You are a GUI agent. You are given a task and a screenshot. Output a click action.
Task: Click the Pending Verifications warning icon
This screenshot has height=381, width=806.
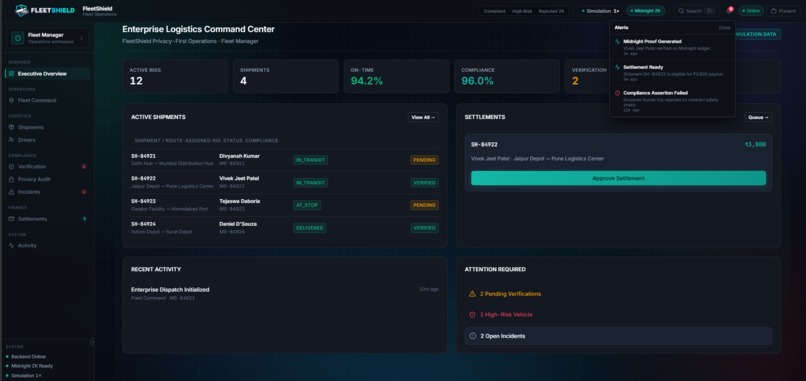click(x=472, y=294)
